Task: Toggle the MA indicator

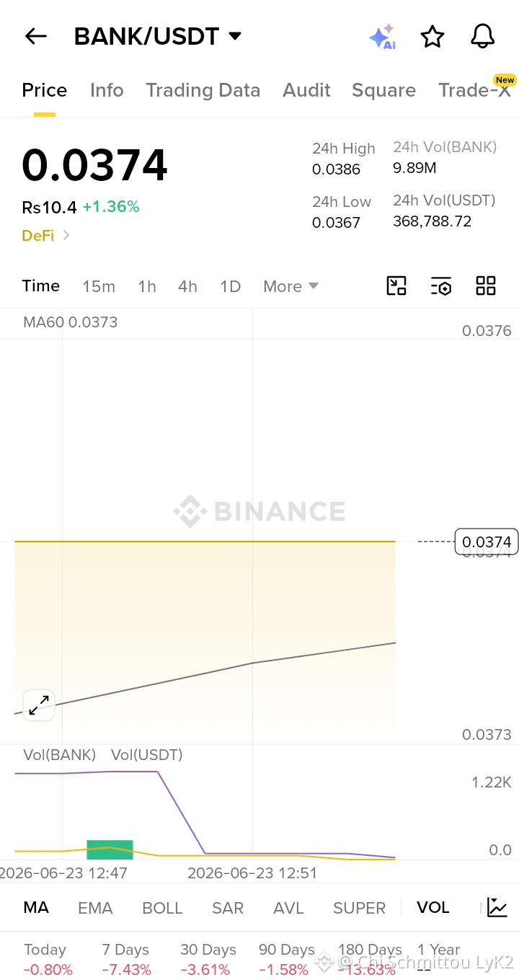Action: tap(36, 907)
